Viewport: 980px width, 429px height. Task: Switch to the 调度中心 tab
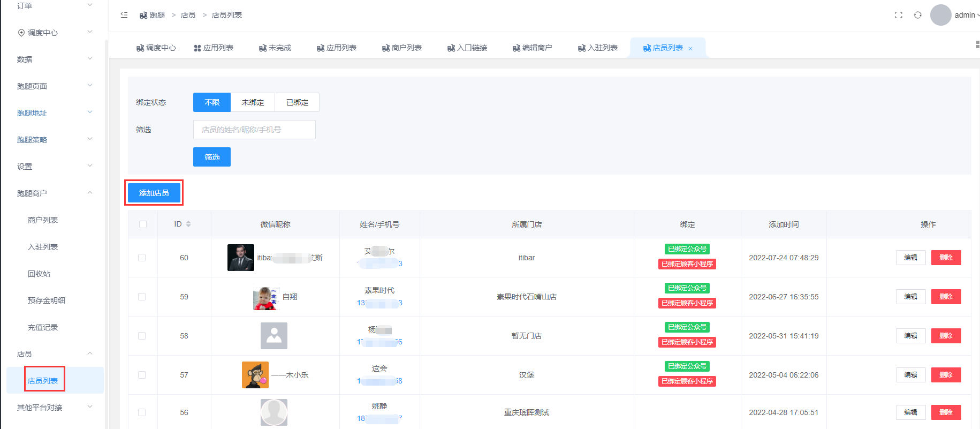pyautogui.click(x=156, y=48)
